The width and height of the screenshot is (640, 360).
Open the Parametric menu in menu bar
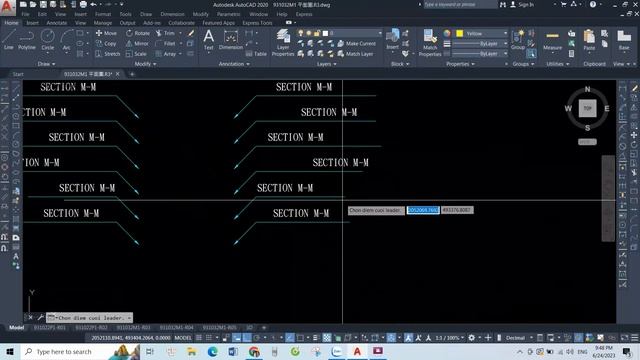[229, 14]
